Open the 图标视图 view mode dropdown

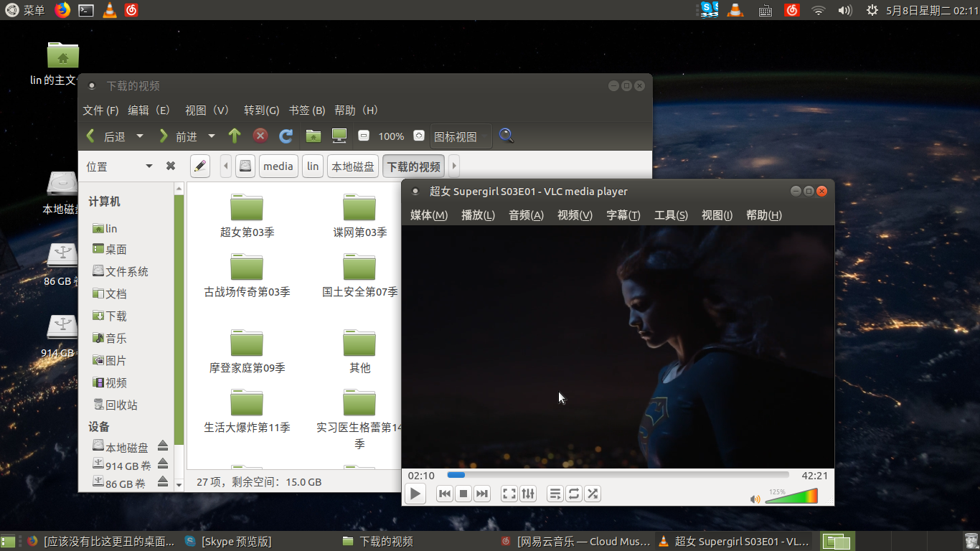pyautogui.click(x=461, y=136)
